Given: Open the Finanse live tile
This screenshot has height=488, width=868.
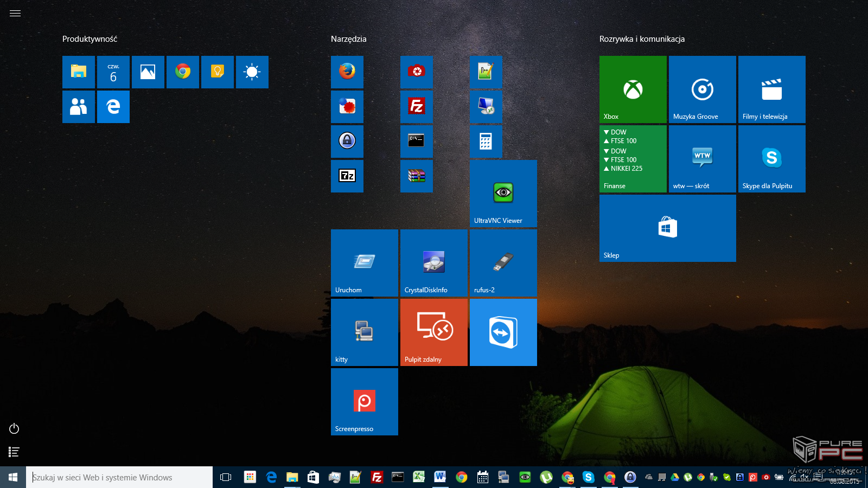Looking at the screenshot, I should 633,159.
